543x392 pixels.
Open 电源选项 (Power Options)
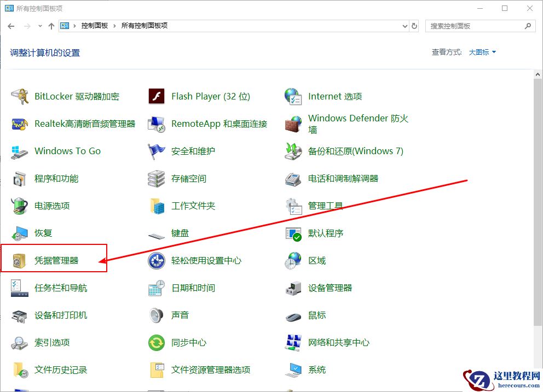tap(50, 206)
